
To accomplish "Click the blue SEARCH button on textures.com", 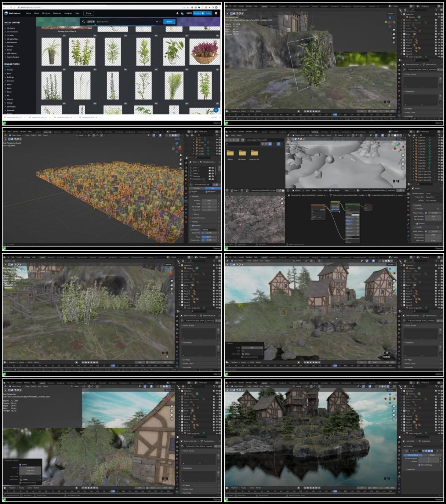I will [x=169, y=22].
